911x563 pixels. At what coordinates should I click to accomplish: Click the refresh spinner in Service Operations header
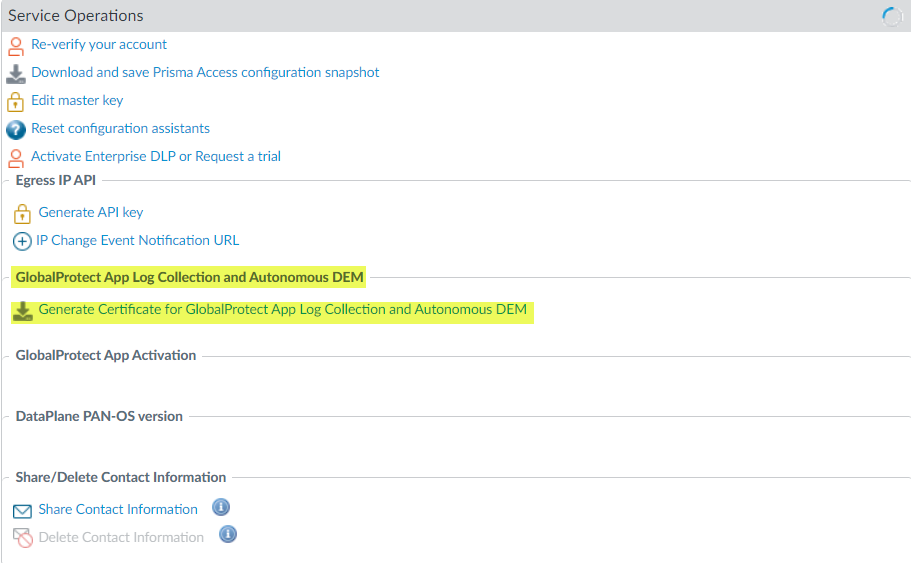[x=892, y=16]
